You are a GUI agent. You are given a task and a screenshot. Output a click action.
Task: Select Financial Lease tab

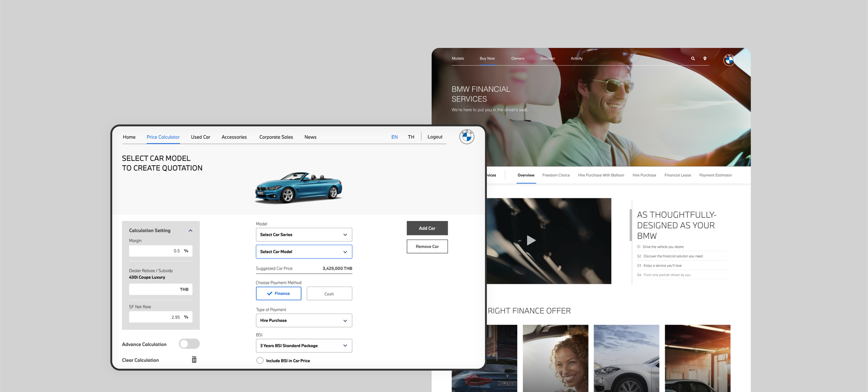pyautogui.click(x=677, y=175)
